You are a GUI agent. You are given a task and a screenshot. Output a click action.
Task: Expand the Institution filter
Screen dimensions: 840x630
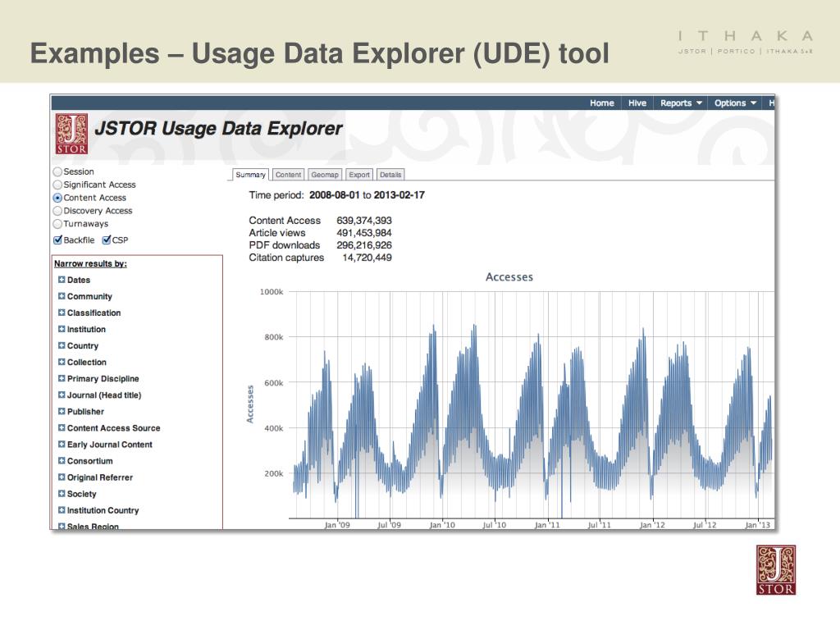(x=62, y=329)
